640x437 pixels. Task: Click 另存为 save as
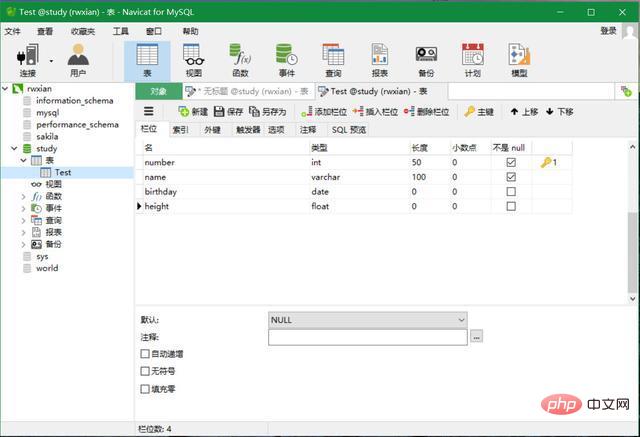coord(268,111)
